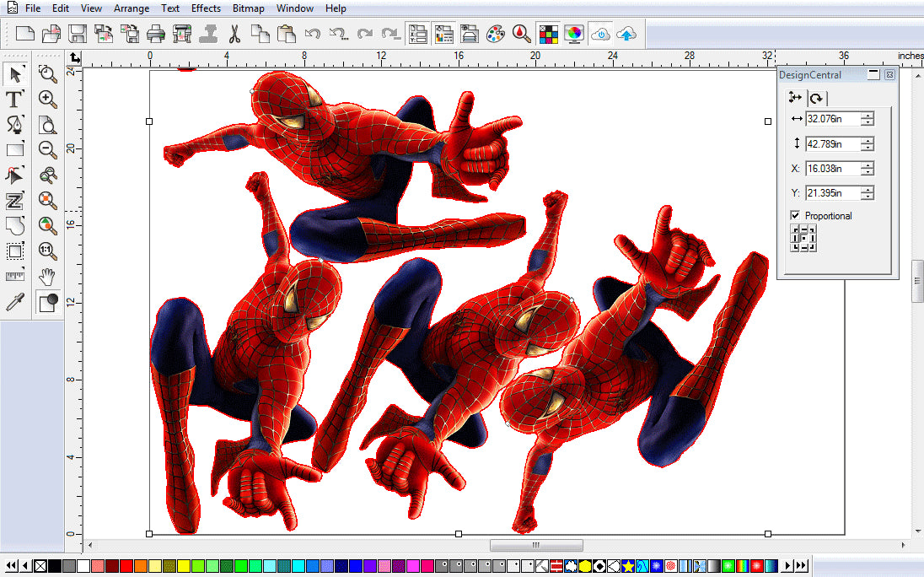The height and width of the screenshot is (577, 924).
Task: Click the cloud power icon
Action: coord(600,34)
